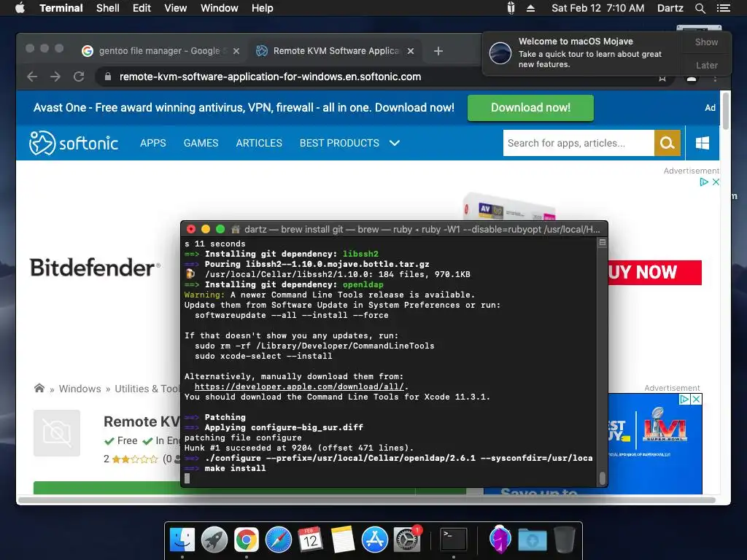747x560 pixels.
Task: Close the gentoo file manager tab
Action: tap(236, 51)
